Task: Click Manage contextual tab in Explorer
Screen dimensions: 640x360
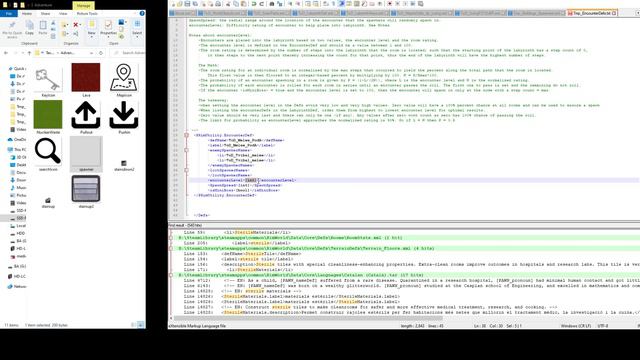Action: pyautogui.click(x=83, y=6)
